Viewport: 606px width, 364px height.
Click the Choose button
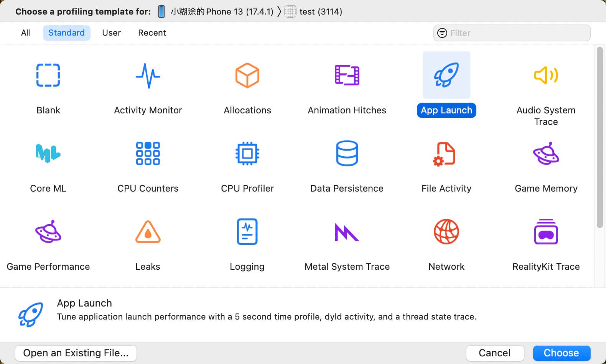[x=562, y=353]
